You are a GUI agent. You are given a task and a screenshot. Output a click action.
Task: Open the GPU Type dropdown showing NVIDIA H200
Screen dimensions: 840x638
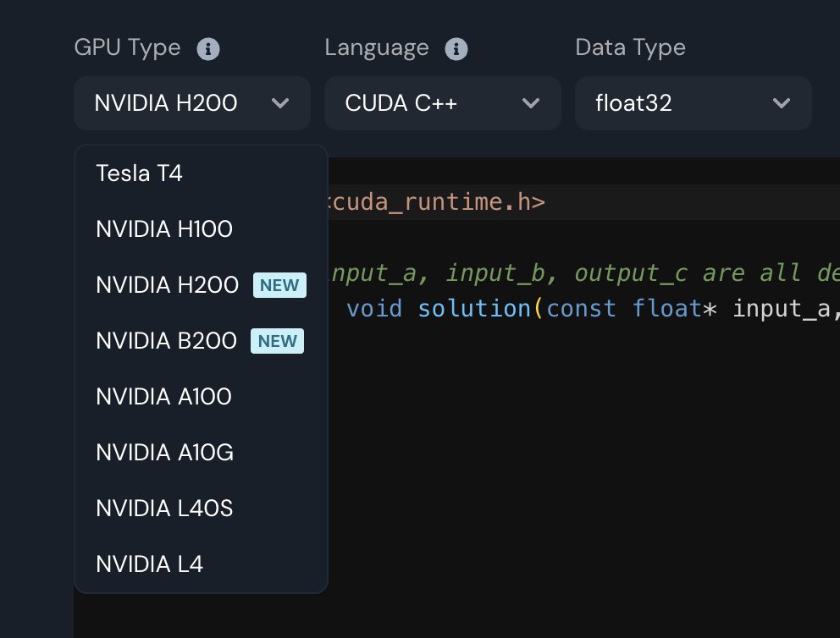(x=192, y=102)
